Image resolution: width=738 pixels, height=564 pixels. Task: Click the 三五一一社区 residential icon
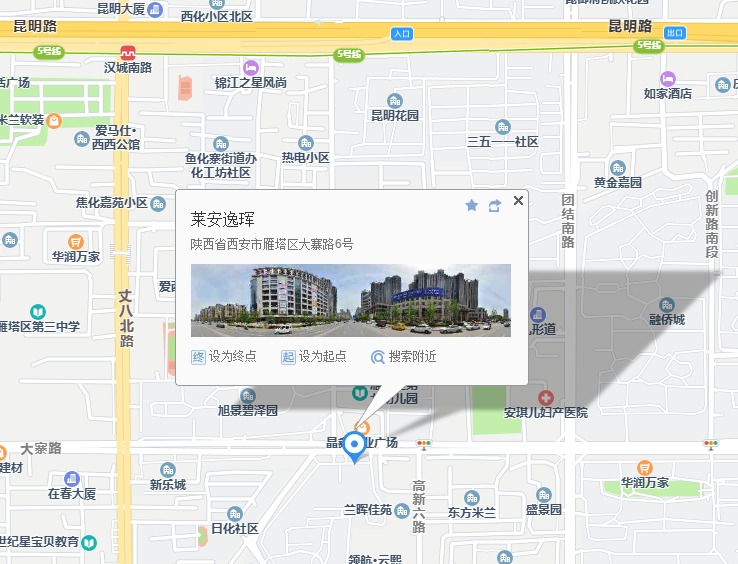pos(503,127)
